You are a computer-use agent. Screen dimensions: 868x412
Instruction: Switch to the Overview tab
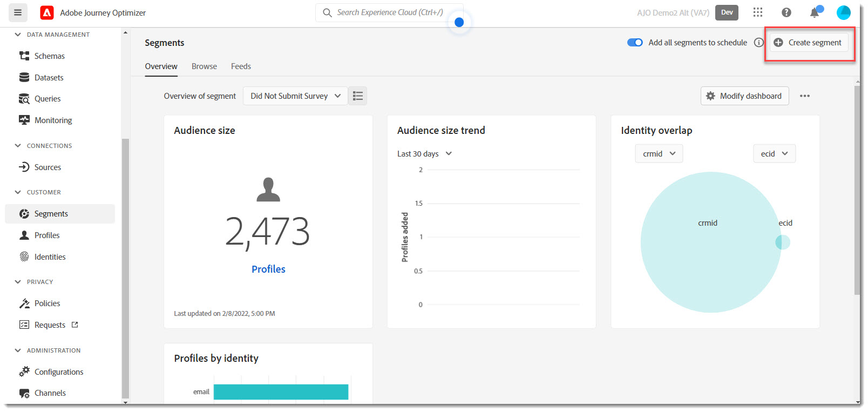coord(161,66)
